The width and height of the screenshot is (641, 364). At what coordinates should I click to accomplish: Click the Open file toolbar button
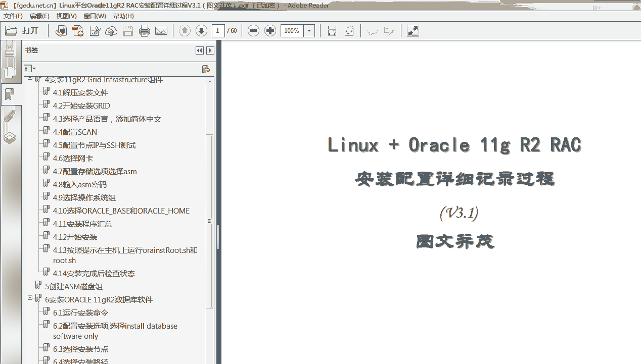(x=22, y=31)
